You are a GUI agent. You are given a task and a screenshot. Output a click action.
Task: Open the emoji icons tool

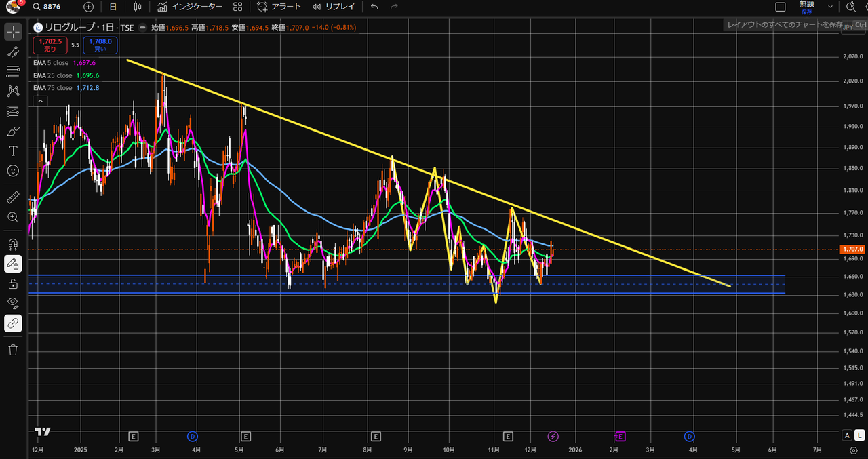pyautogui.click(x=13, y=171)
